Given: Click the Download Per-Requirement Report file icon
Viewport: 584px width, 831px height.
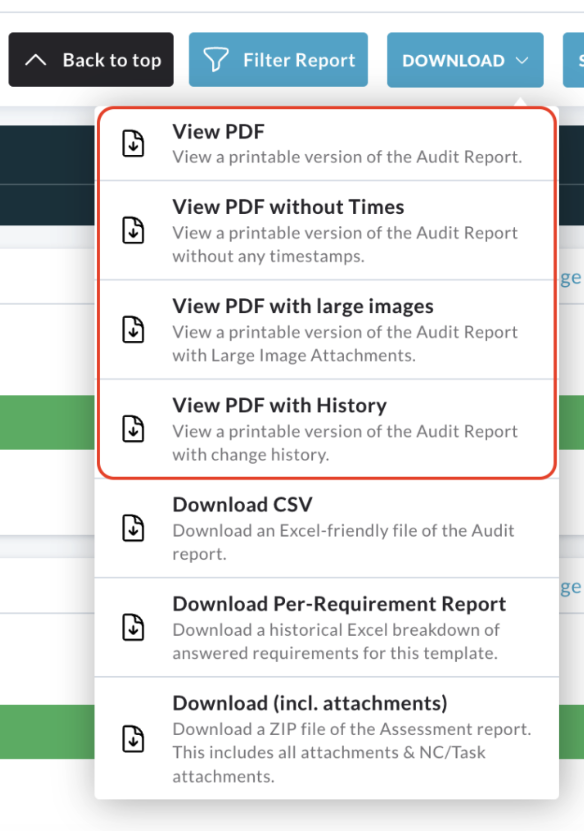Looking at the screenshot, I should pos(133,627).
